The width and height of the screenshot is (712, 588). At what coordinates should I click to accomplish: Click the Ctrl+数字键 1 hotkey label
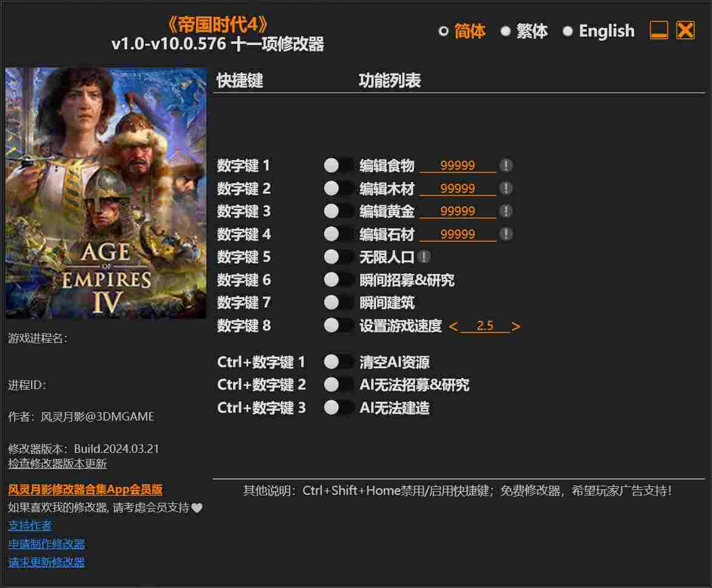point(261,362)
